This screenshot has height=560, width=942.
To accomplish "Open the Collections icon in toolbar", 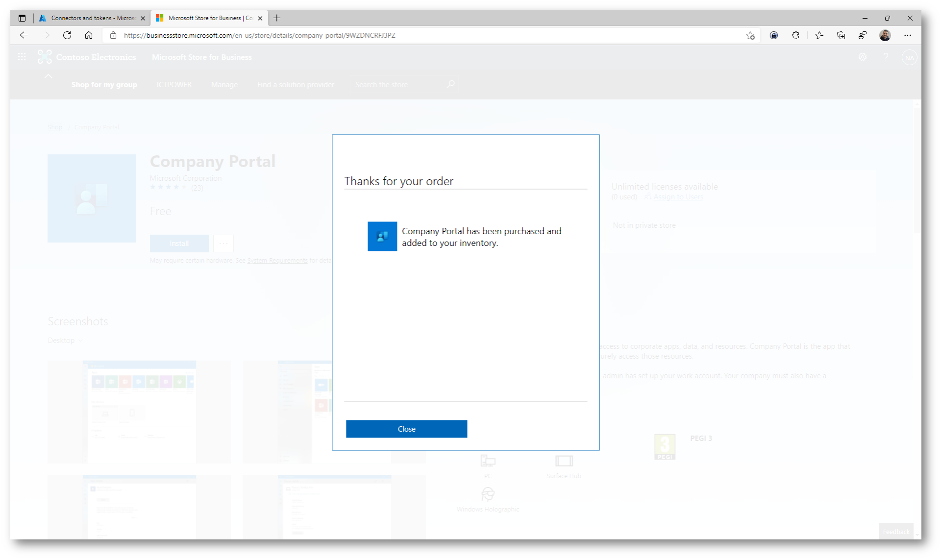I will tap(841, 35).
